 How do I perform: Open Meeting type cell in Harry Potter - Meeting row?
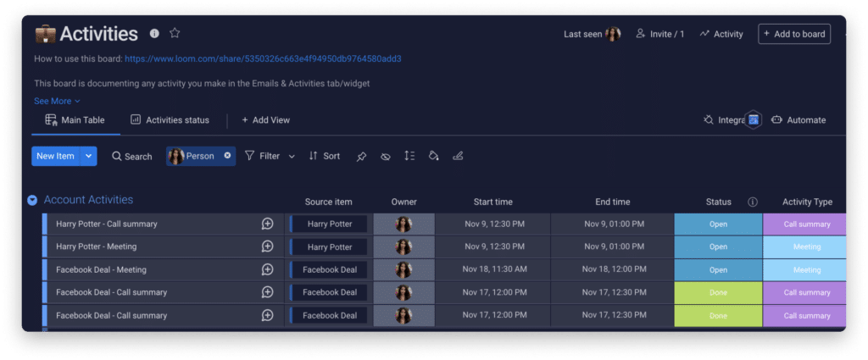point(804,246)
